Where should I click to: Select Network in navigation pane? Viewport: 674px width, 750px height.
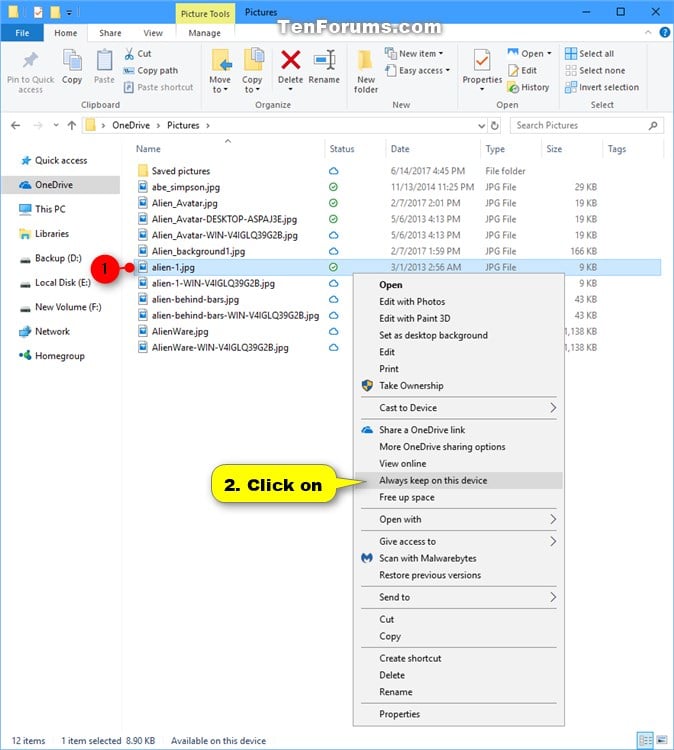coord(52,331)
